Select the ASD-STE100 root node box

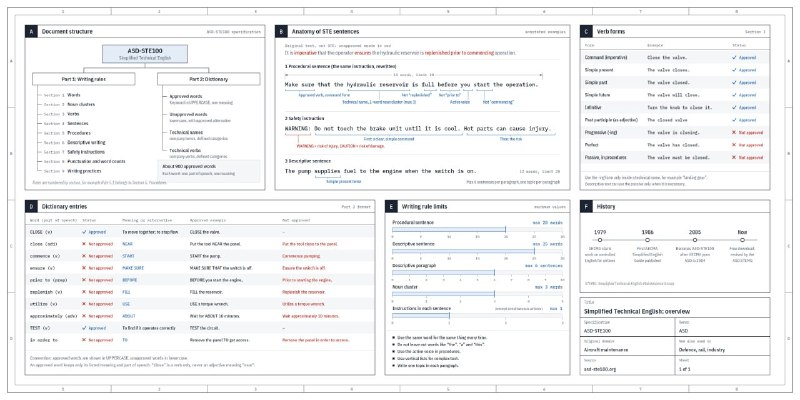145,54
